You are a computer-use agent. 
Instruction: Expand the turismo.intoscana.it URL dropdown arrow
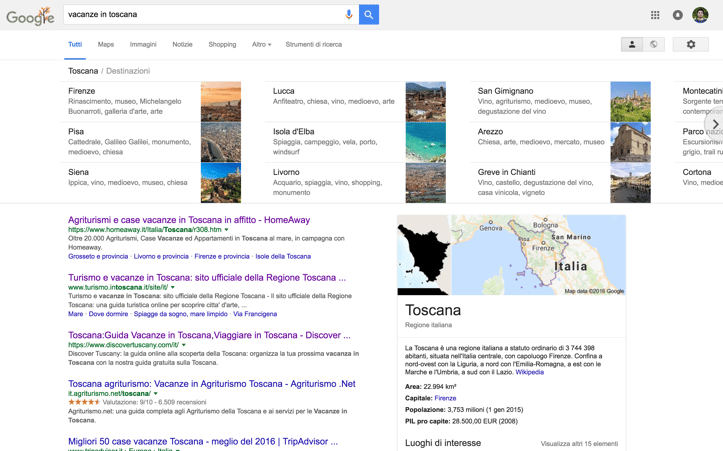(x=173, y=287)
